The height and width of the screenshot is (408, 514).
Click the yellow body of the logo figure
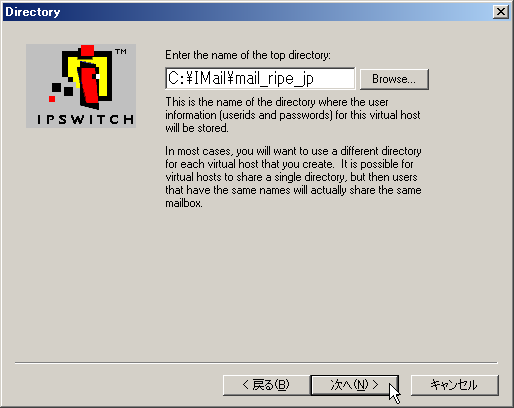(103, 78)
